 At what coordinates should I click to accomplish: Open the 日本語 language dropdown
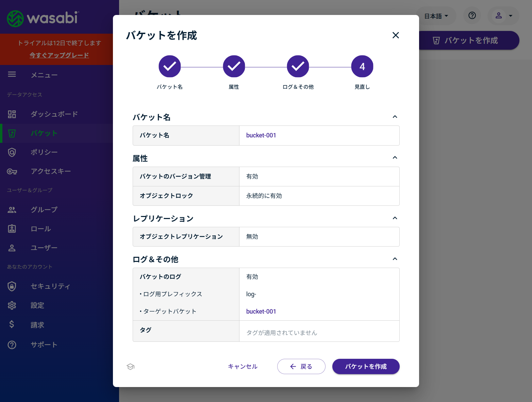tap(436, 16)
